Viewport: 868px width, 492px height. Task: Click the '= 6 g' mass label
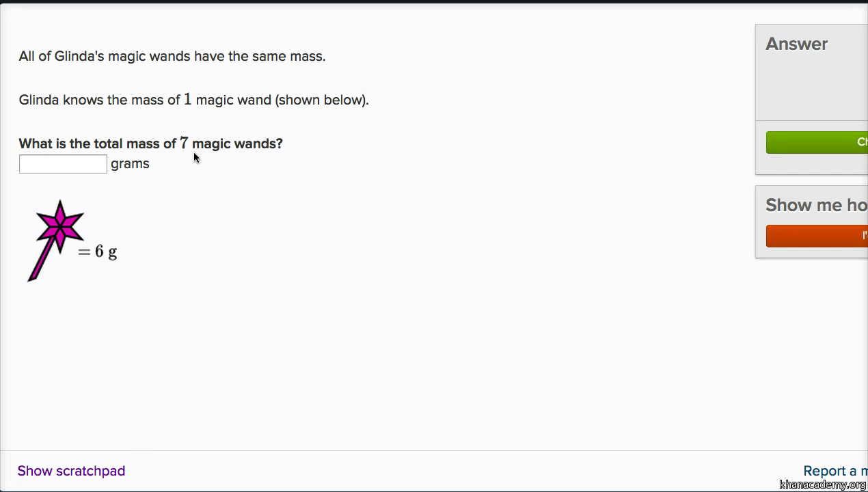tap(97, 252)
